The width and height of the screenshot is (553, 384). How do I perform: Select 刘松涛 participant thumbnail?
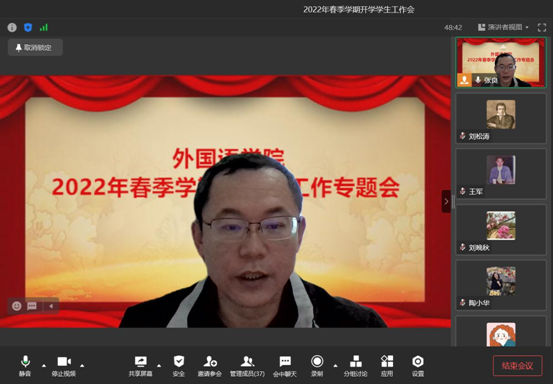501,118
